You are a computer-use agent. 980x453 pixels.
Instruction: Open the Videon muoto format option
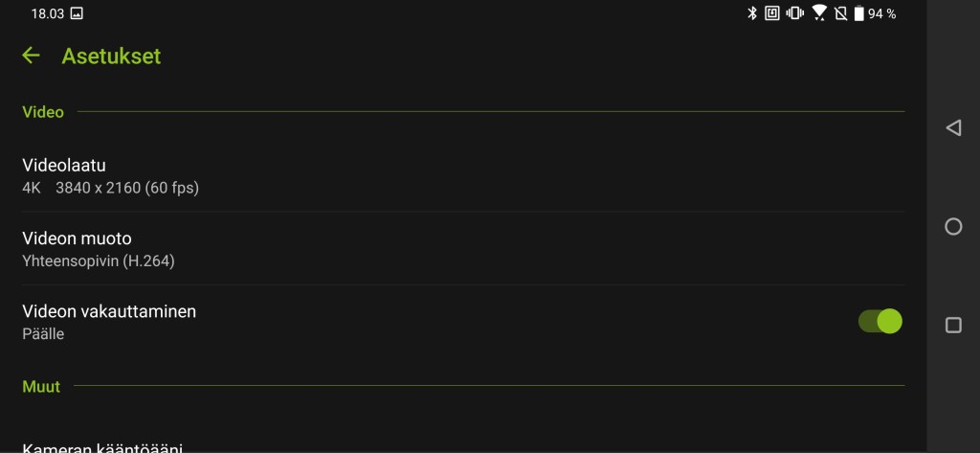pyautogui.click(x=463, y=249)
